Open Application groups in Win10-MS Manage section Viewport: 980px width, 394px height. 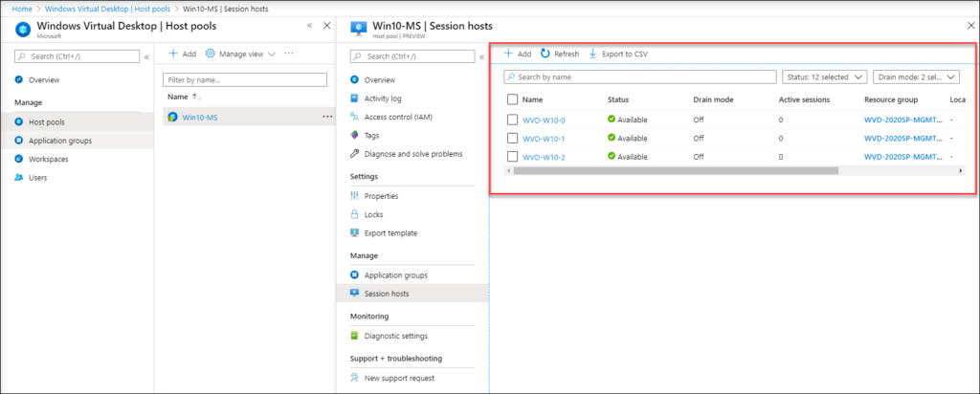395,274
